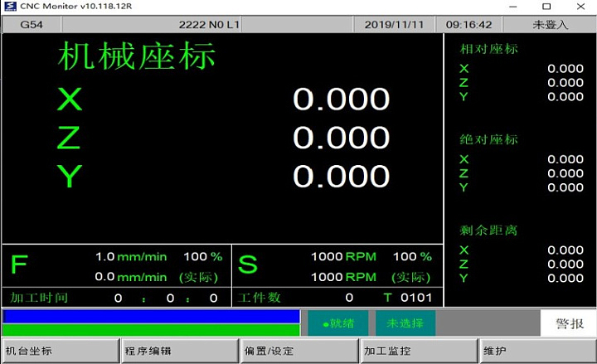Open the 机台坐标 softkey menu

coord(60,351)
